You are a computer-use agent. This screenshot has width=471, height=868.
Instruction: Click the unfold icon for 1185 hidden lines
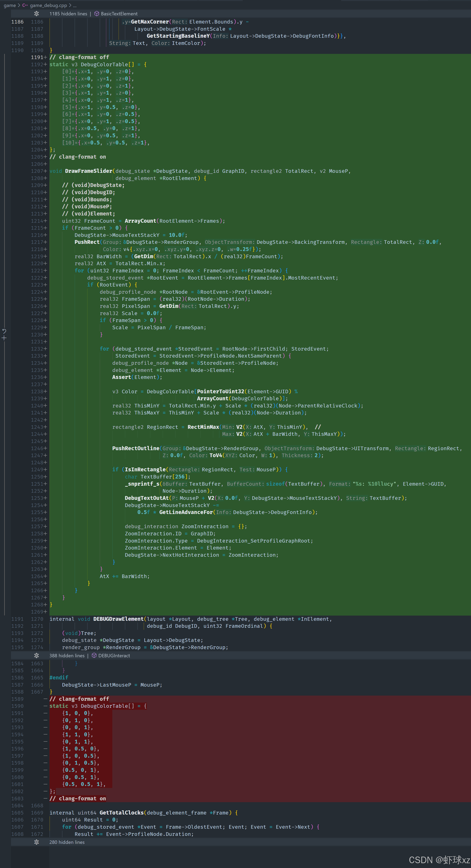(36, 14)
